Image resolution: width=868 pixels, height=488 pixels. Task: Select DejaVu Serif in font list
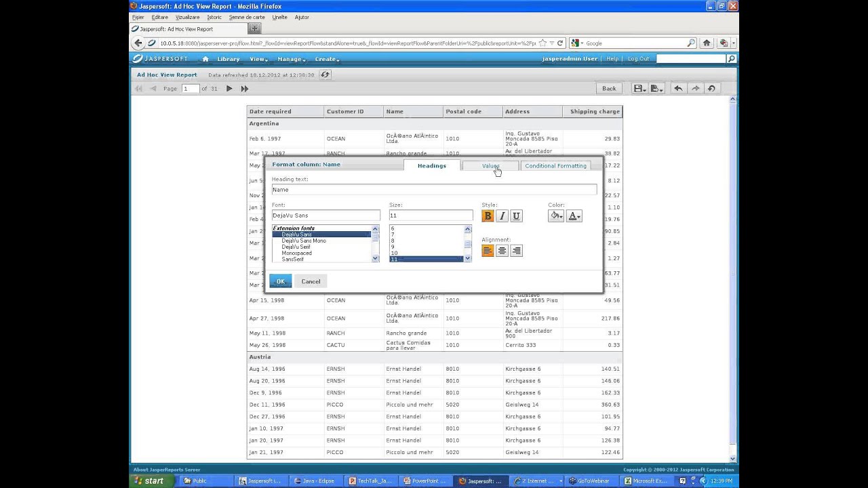(x=296, y=247)
